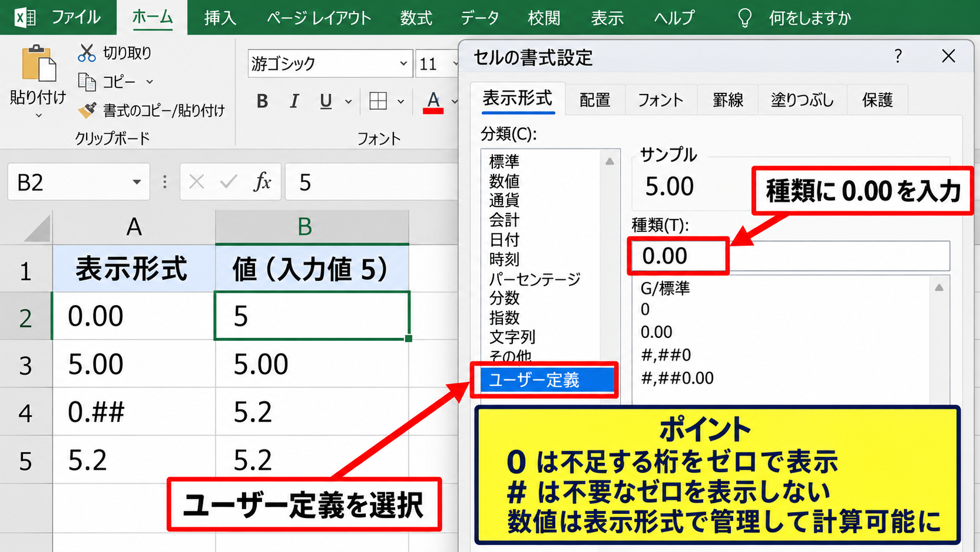Switch to the 配置 dialog tab

click(x=595, y=100)
